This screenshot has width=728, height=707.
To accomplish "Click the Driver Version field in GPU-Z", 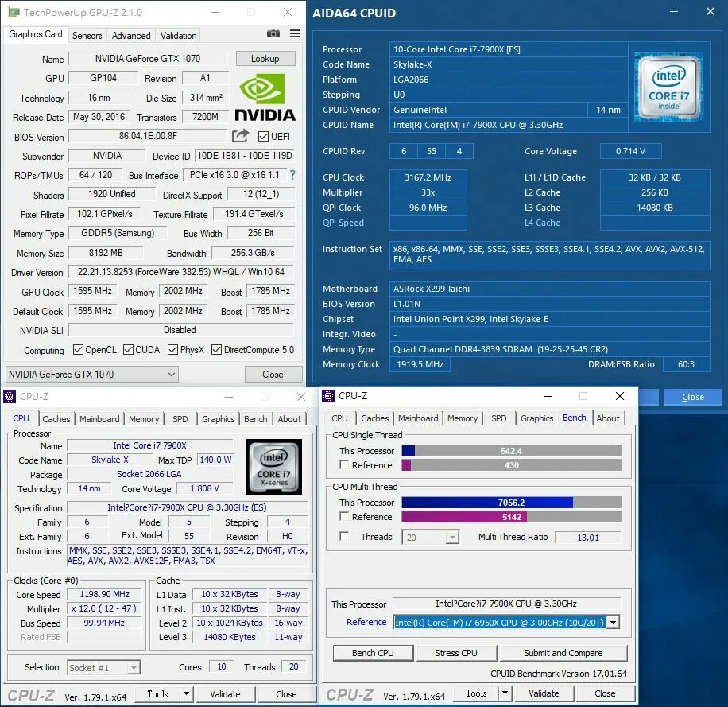I will (x=181, y=272).
